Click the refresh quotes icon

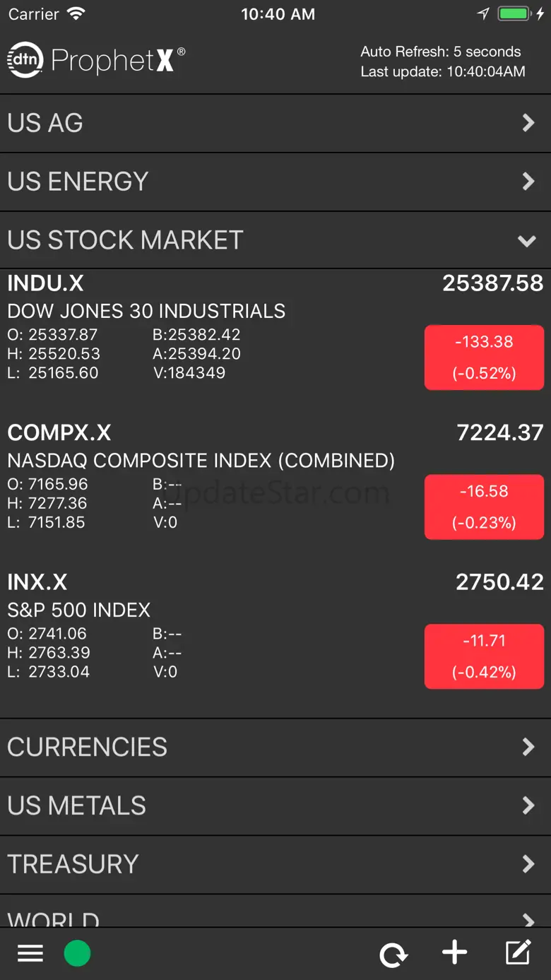(x=393, y=955)
